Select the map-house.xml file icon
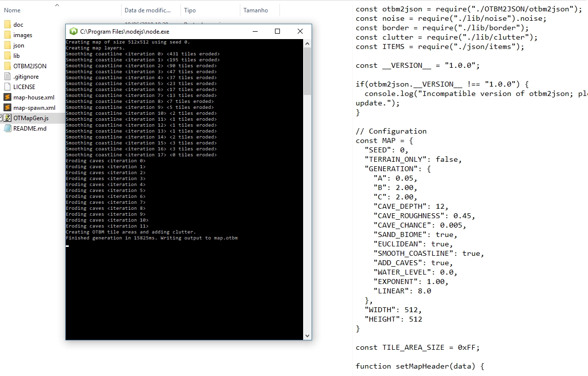 click(x=7, y=97)
